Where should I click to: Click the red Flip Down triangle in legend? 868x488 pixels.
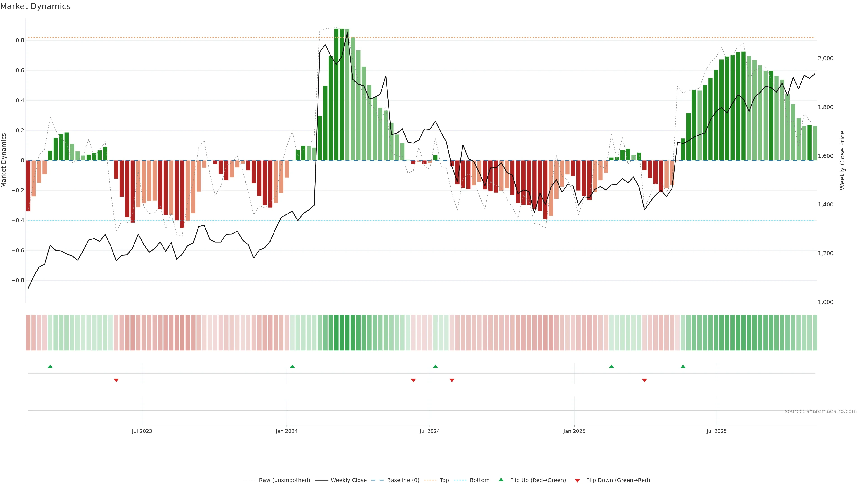(x=577, y=480)
